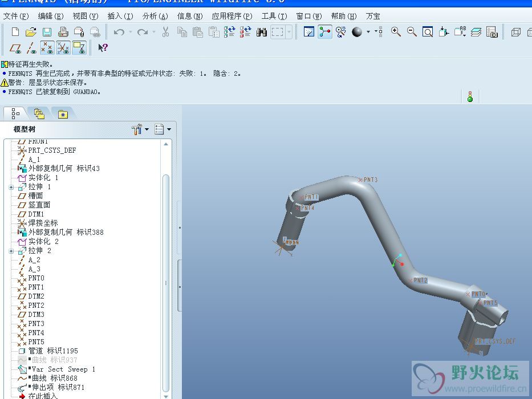Open the 编辑(E) menu
532x399 pixels.
point(51,16)
